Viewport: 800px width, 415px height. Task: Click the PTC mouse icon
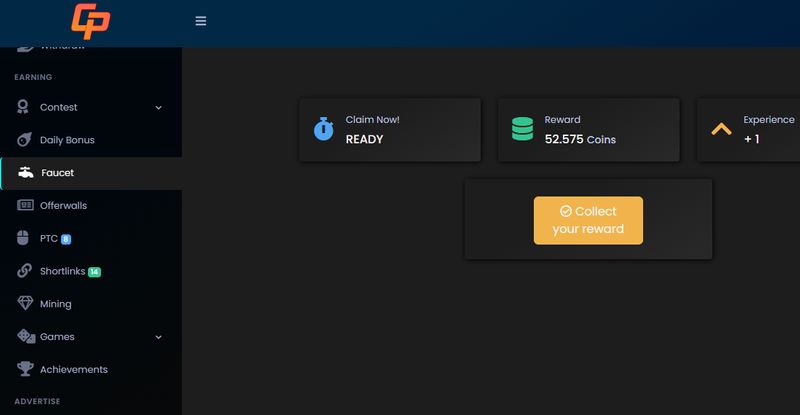(x=23, y=238)
